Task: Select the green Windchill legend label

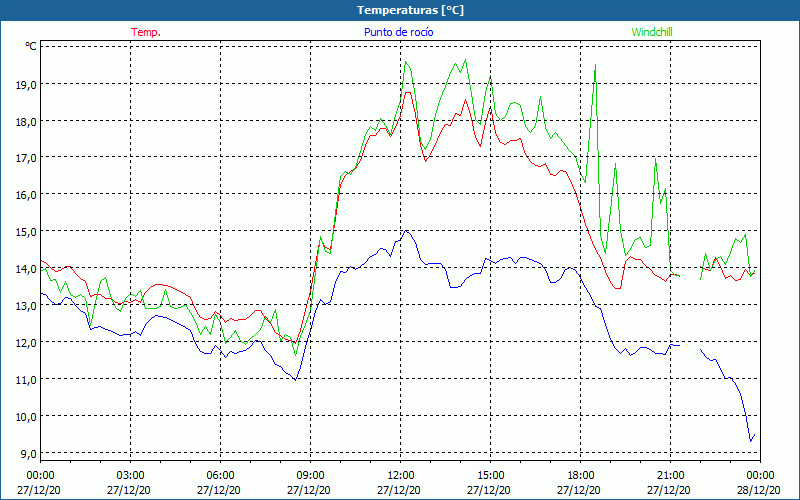Action: pos(652,32)
